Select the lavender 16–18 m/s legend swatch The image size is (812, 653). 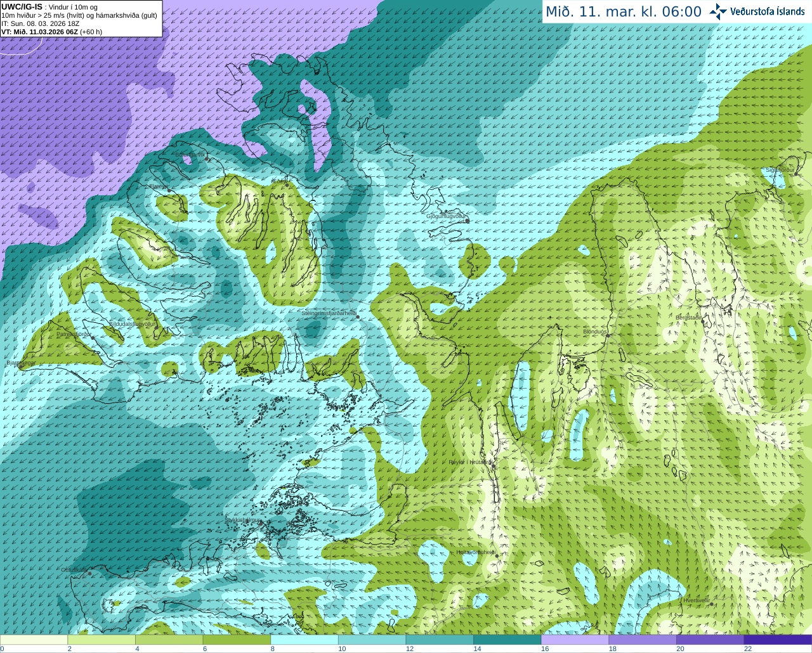click(x=575, y=640)
